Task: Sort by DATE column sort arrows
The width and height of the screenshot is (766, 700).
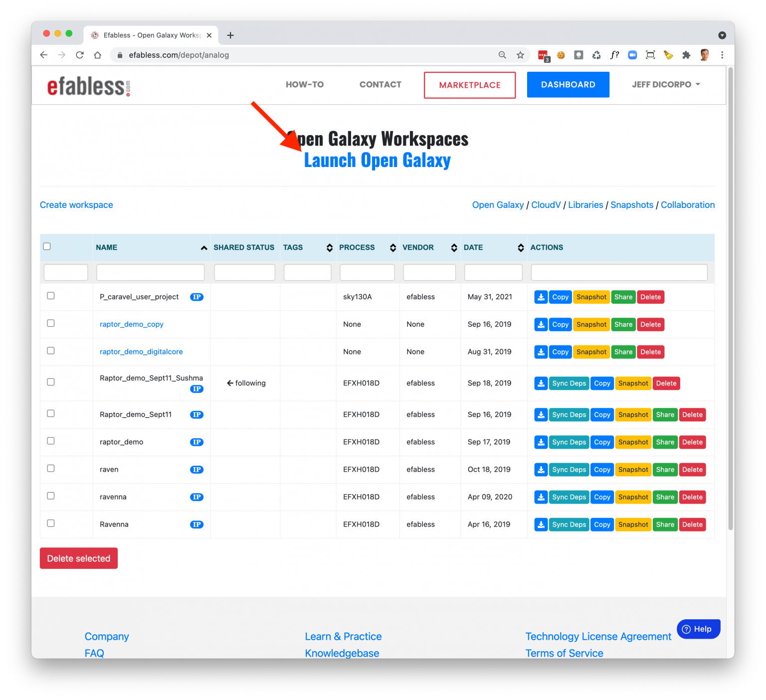Action: 521,248
